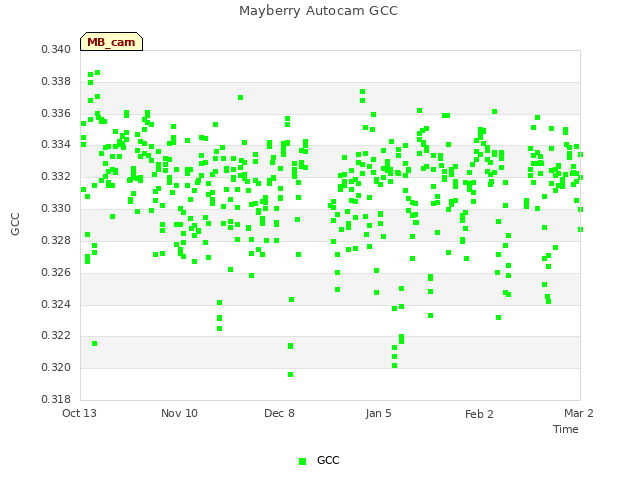Screen dimensions: 640x480
Task: Click the 0.326 y-axis value
Action: [56, 272]
